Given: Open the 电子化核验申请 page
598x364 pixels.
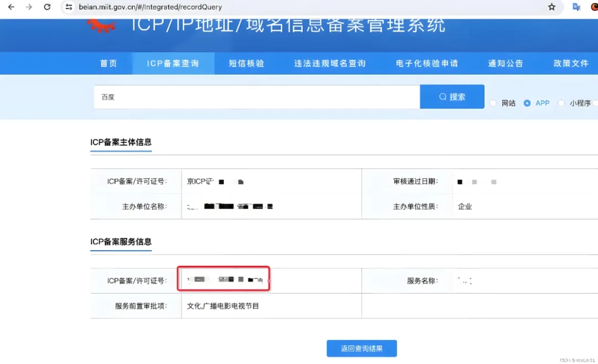Looking at the screenshot, I should [425, 63].
